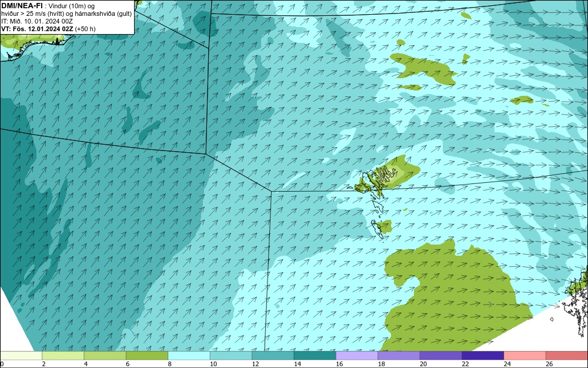Select the 20–22 m/s violet legend swatch
The image size is (588, 368).
(x=441, y=356)
